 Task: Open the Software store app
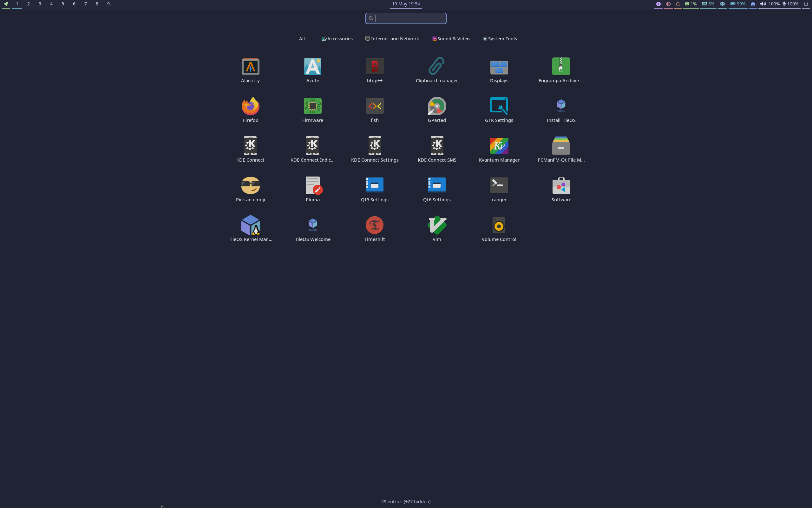click(561, 190)
